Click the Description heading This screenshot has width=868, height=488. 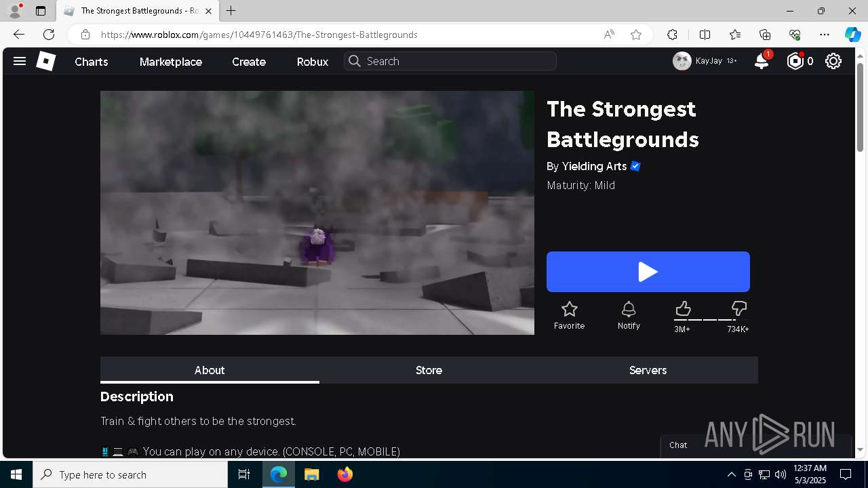click(137, 396)
